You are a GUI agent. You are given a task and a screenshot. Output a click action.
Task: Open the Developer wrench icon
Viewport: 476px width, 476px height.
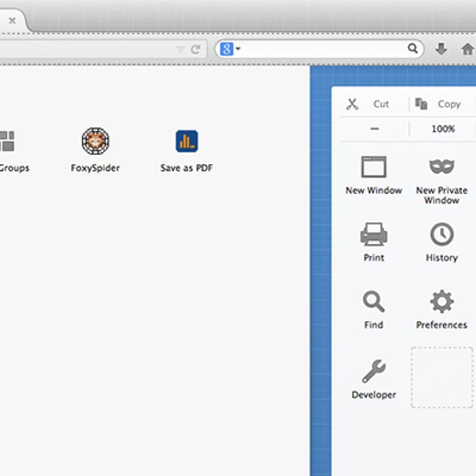pyautogui.click(x=374, y=371)
